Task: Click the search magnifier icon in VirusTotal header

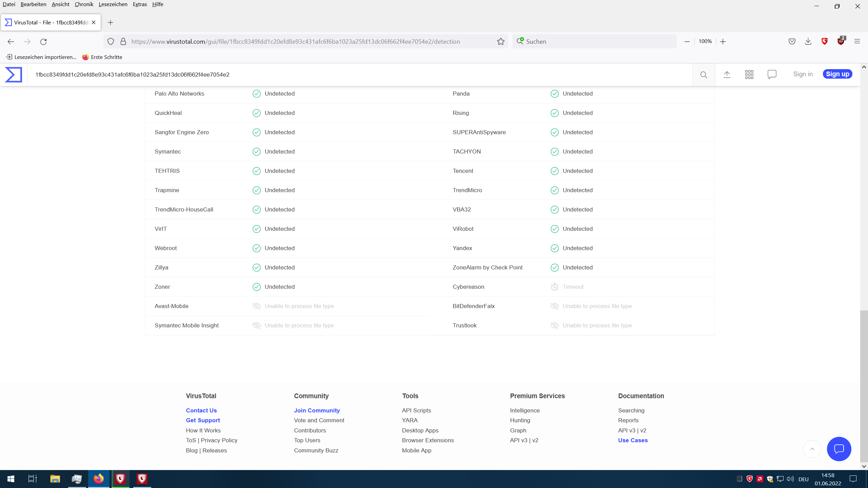Action: pyautogui.click(x=704, y=75)
